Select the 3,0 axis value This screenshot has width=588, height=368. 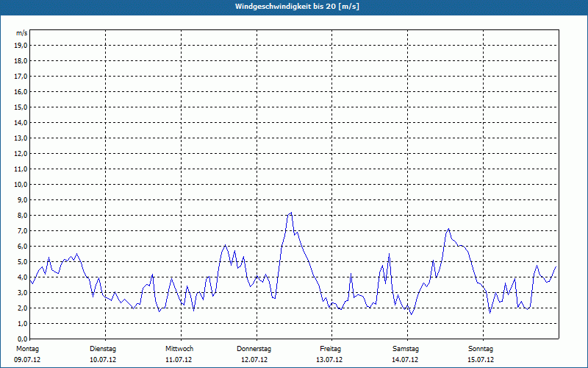point(23,292)
